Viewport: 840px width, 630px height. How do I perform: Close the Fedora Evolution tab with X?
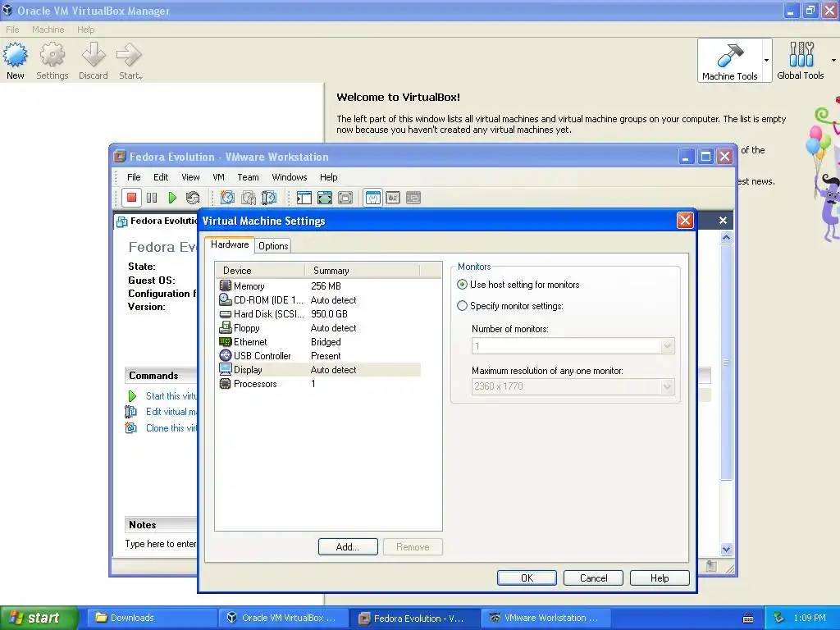(723, 220)
